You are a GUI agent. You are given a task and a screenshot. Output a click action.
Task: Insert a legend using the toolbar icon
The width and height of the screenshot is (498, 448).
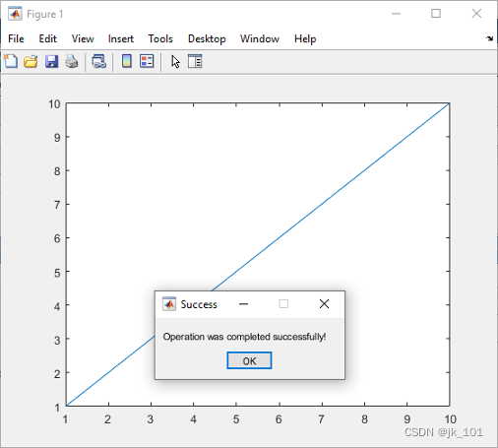pos(147,61)
